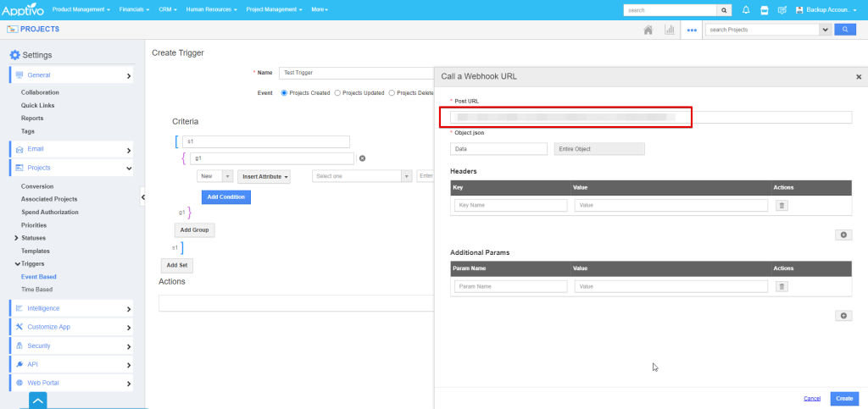Select the Projects Created radio button
868x409 pixels.
pyautogui.click(x=284, y=93)
